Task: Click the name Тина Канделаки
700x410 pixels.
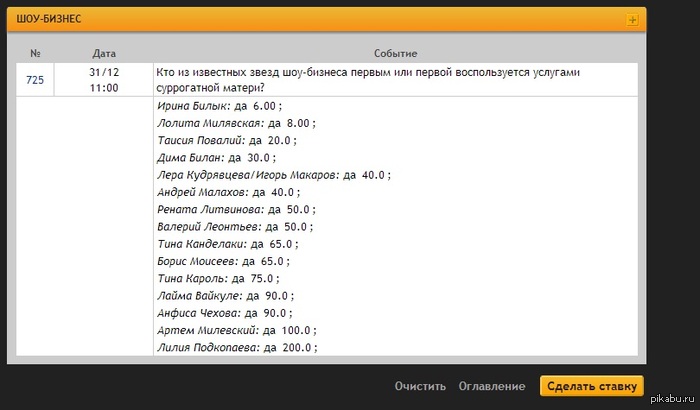Action: tap(202, 244)
